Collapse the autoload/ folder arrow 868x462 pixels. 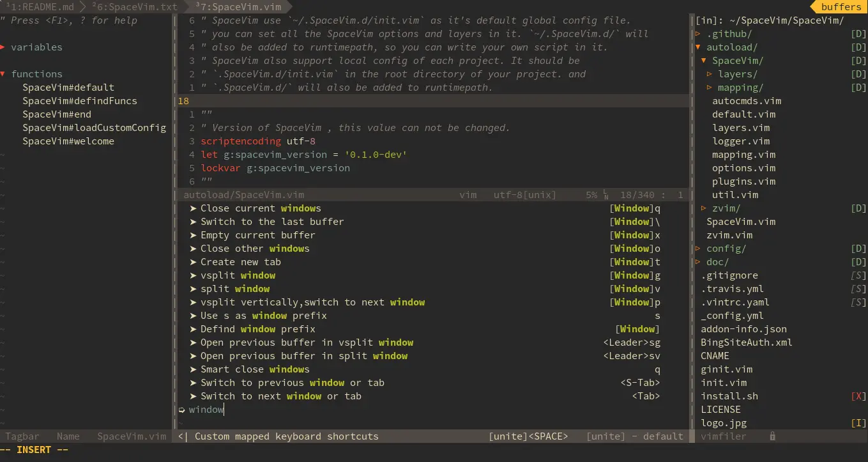[x=697, y=47]
